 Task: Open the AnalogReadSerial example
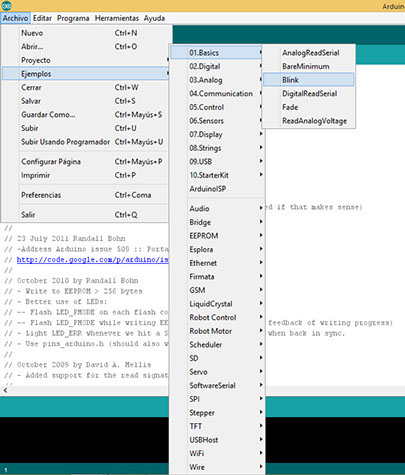point(308,53)
